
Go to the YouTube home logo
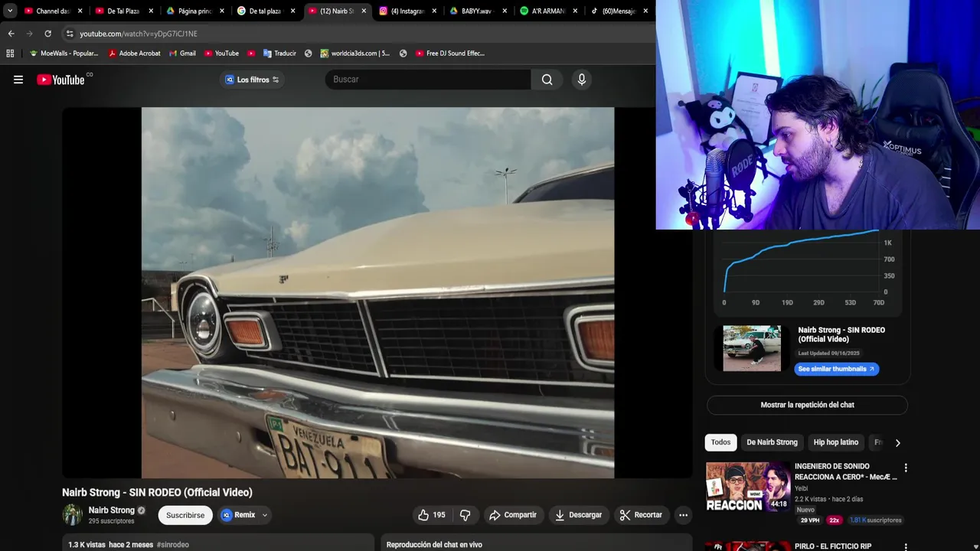pos(60,80)
